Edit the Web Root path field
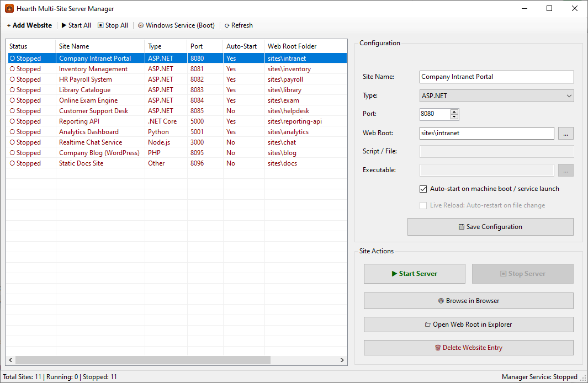 click(x=487, y=133)
